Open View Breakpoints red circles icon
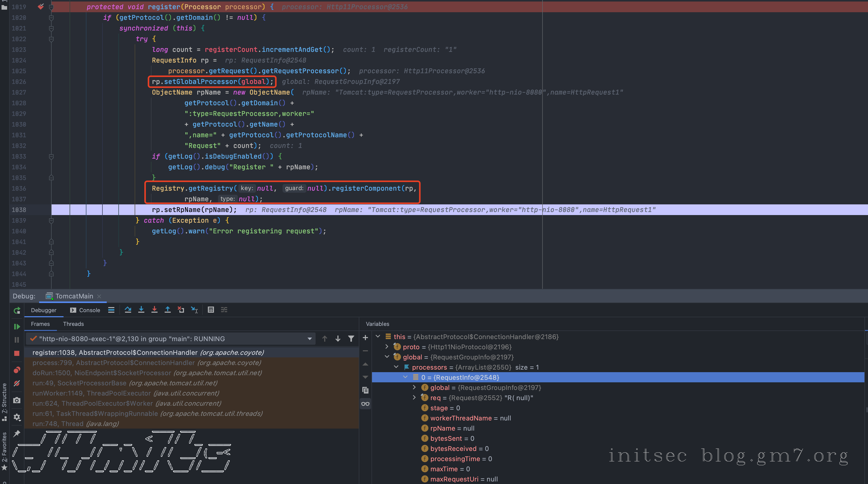The image size is (868, 484). coord(17,370)
